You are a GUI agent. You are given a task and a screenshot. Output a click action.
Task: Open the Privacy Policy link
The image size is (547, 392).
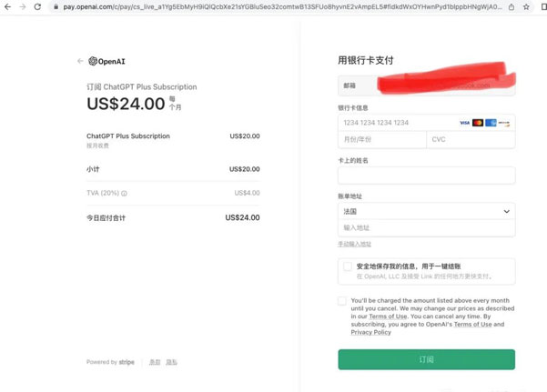coord(370,332)
